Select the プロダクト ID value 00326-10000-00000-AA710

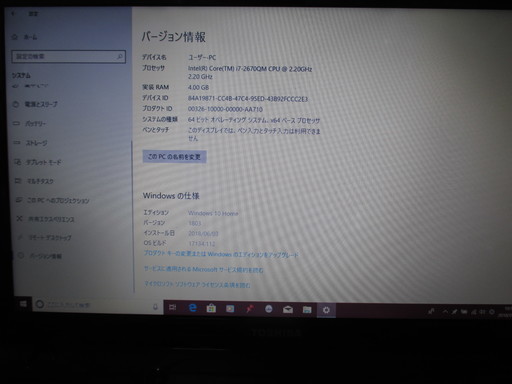click(225, 109)
